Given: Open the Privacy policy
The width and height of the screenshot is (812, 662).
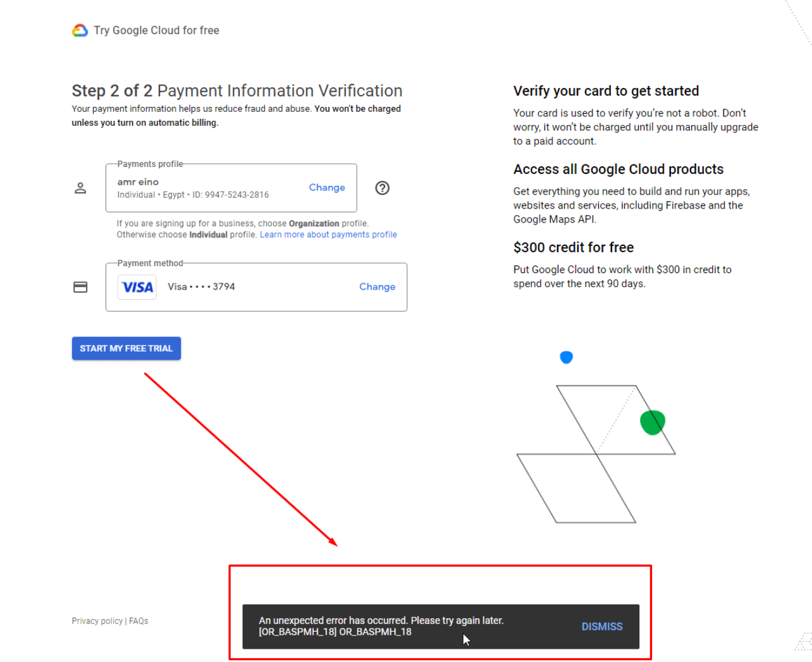Looking at the screenshot, I should tap(97, 620).
